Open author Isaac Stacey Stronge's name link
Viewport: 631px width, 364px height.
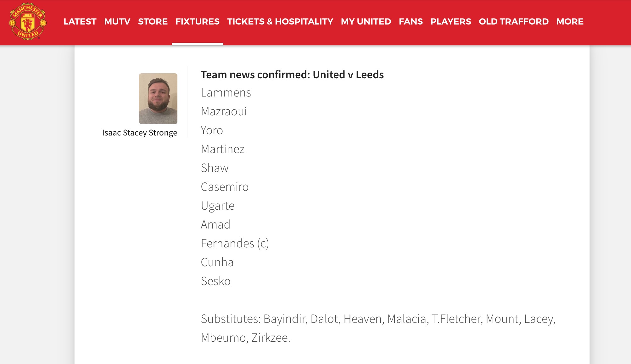tap(140, 133)
